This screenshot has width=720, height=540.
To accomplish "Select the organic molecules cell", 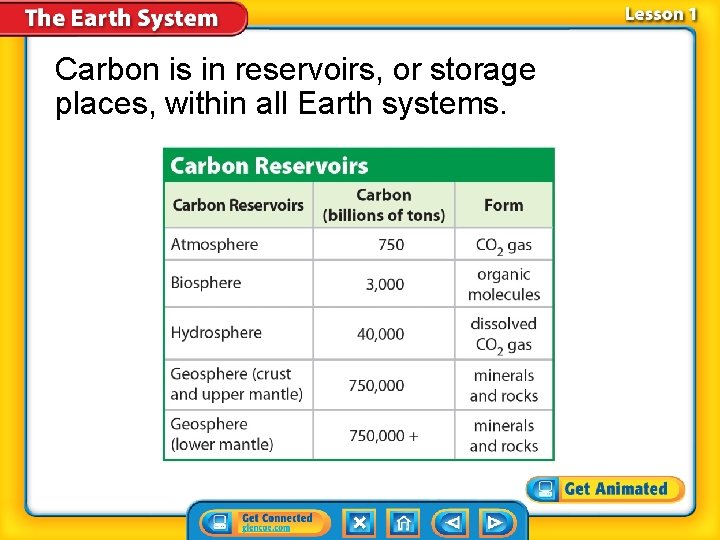I will pyautogui.click(x=504, y=284).
